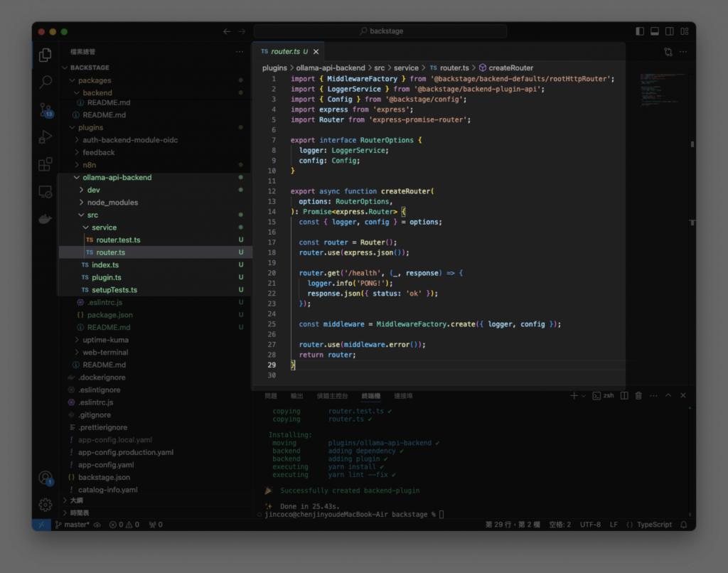Image resolution: width=728 pixels, height=573 pixels.
Task: Switch to the Ports panel tab
Action: coord(403,396)
